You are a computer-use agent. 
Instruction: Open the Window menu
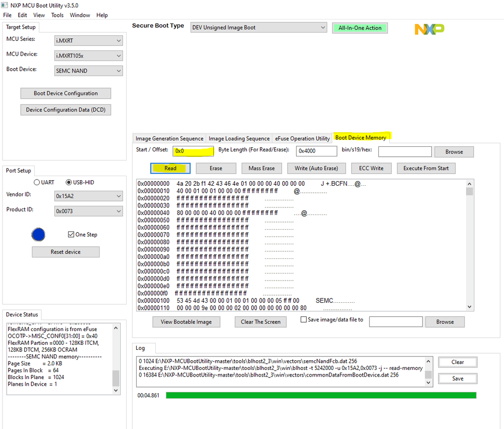coord(80,15)
